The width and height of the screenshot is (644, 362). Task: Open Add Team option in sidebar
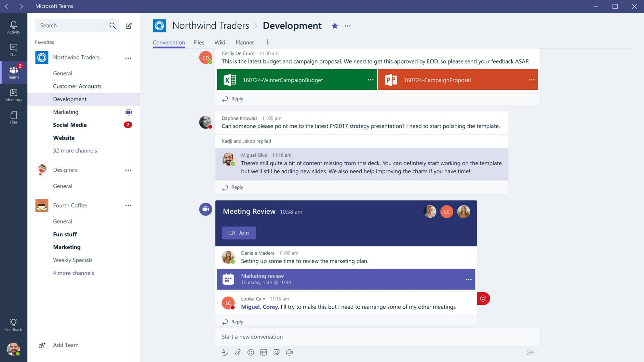(65, 345)
